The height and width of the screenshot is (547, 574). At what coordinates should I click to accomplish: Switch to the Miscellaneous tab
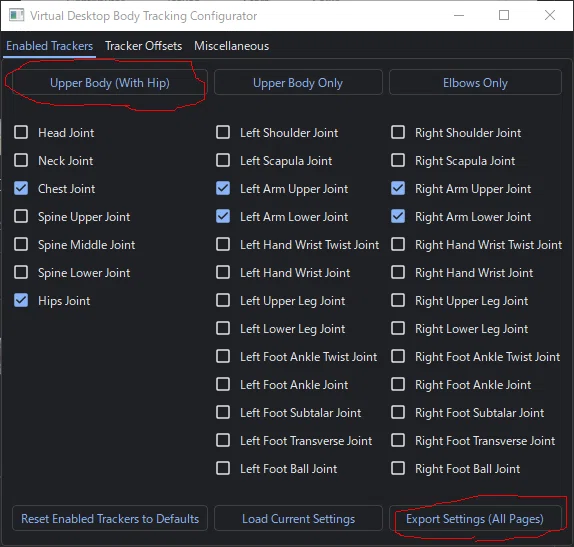pyautogui.click(x=231, y=46)
